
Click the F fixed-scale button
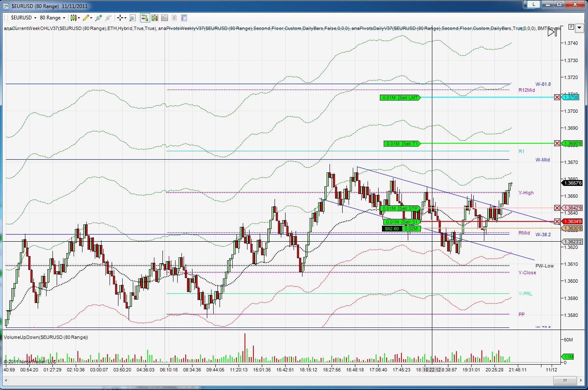571,27
